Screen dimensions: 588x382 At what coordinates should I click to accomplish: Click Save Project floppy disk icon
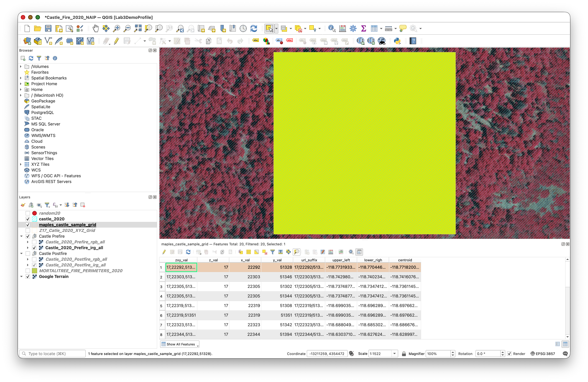pos(48,28)
